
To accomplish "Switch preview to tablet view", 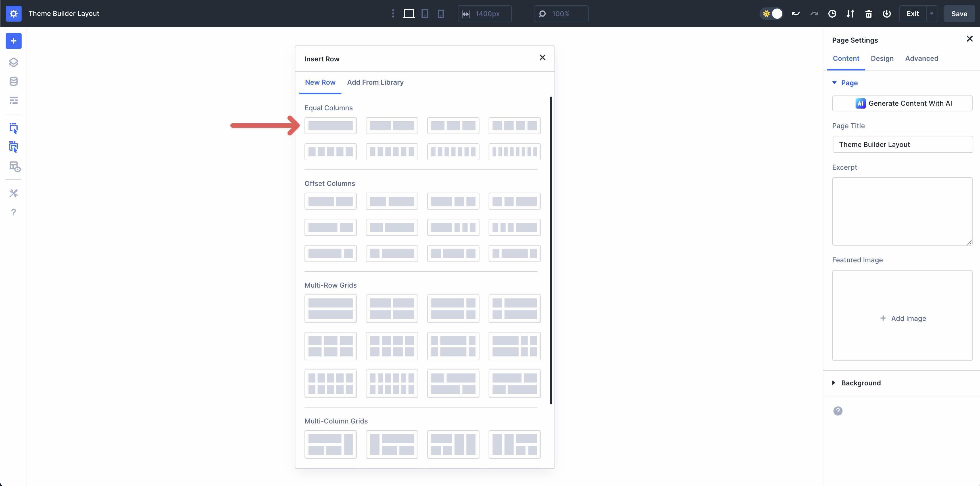I will [425, 14].
